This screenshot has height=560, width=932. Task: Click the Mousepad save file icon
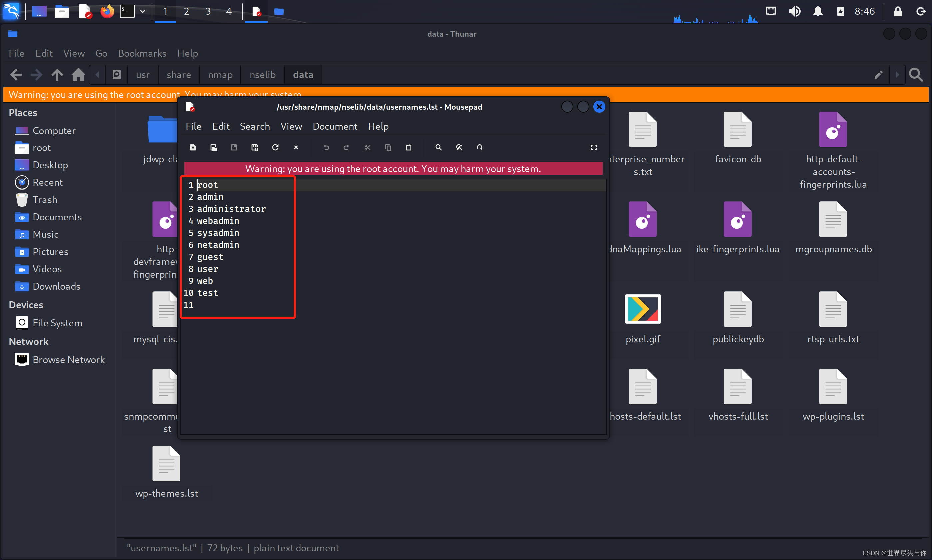pyautogui.click(x=233, y=147)
